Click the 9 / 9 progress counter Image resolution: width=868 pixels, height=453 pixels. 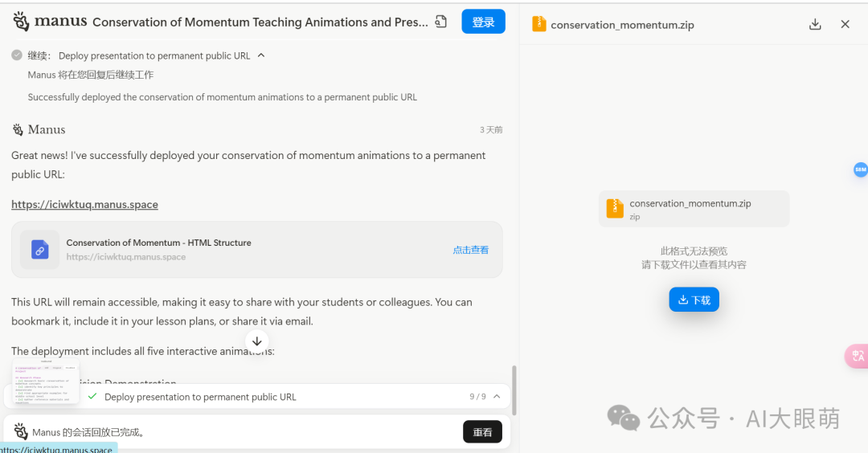pos(477,397)
